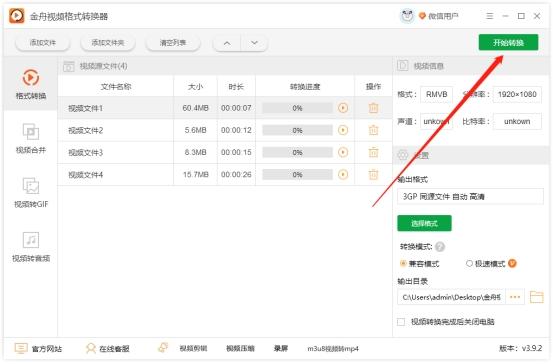This screenshot has width=553, height=364.
Task: Play preview of 视频文件3
Action: [x=343, y=152]
